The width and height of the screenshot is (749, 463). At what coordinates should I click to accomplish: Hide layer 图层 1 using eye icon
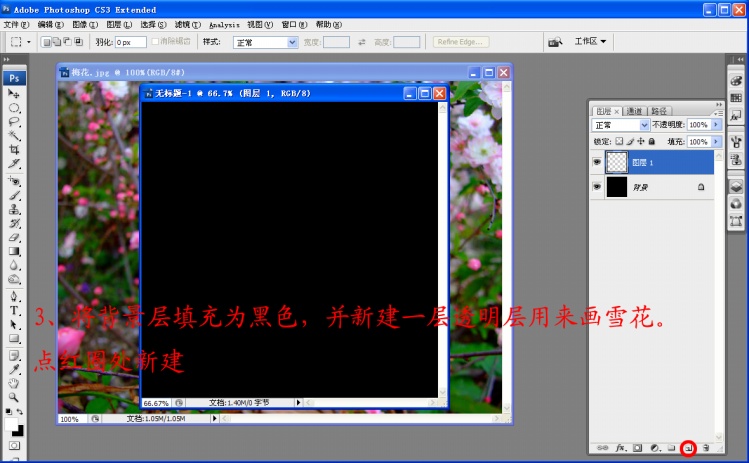pyautogui.click(x=598, y=162)
